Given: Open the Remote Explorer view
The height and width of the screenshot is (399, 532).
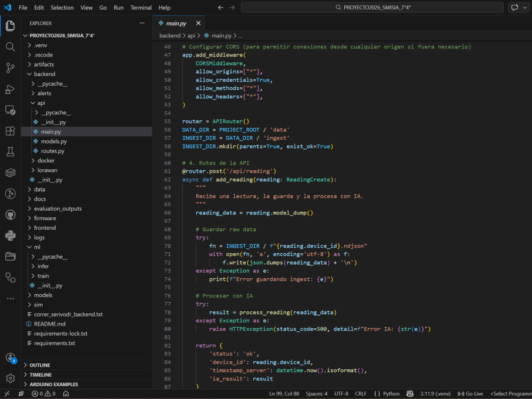Looking at the screenshot, I should [x=10, y=110].
